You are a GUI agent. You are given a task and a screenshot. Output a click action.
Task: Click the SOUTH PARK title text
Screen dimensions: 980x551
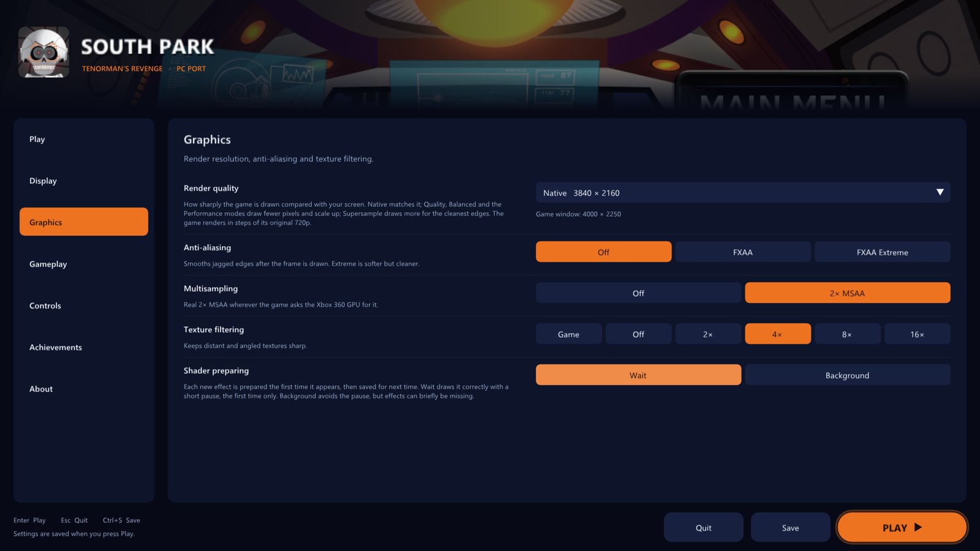pyautogui.click(x=148, y=47)
